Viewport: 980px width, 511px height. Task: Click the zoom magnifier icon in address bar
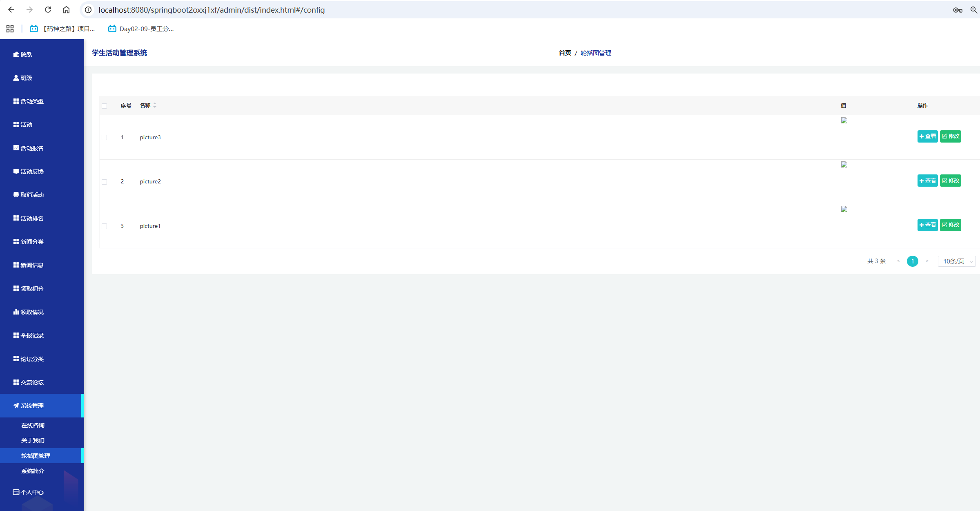(x=974, y=10)
